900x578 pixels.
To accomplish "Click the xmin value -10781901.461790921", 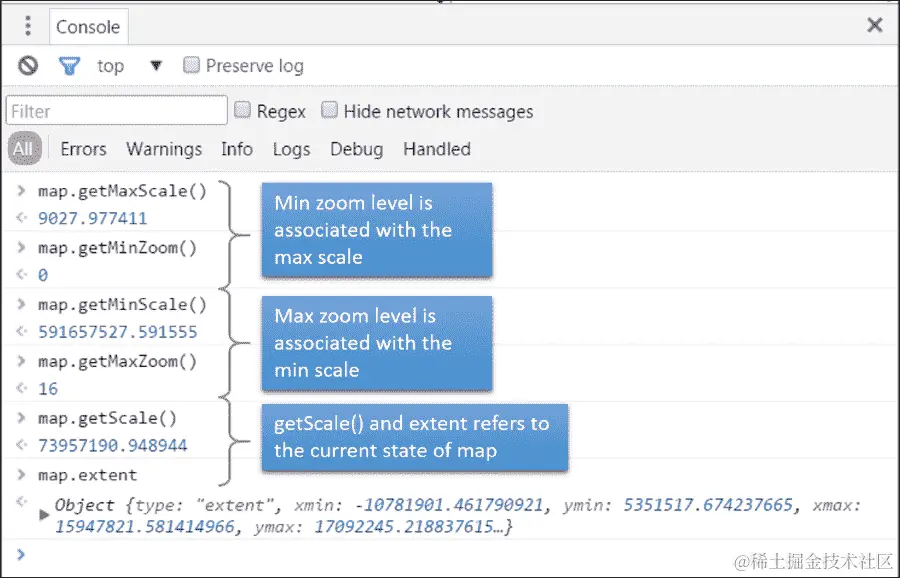I will click(449, 505).
